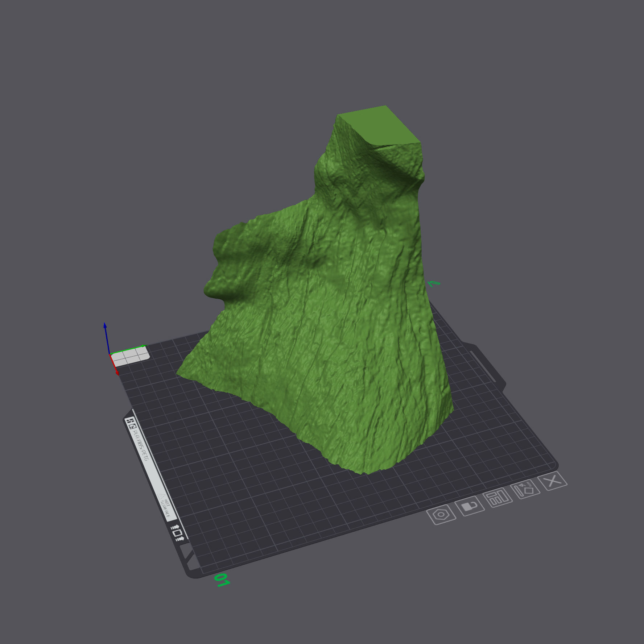Click the green plate name 01
The height and width of the screenshot is (644, 644).
(x=222, y=581)
